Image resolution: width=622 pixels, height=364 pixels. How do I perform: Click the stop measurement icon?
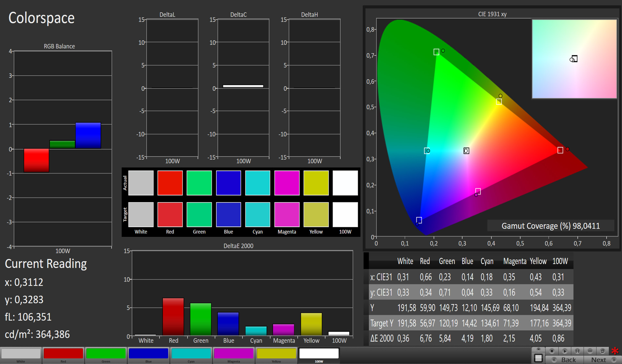point(552,351)
